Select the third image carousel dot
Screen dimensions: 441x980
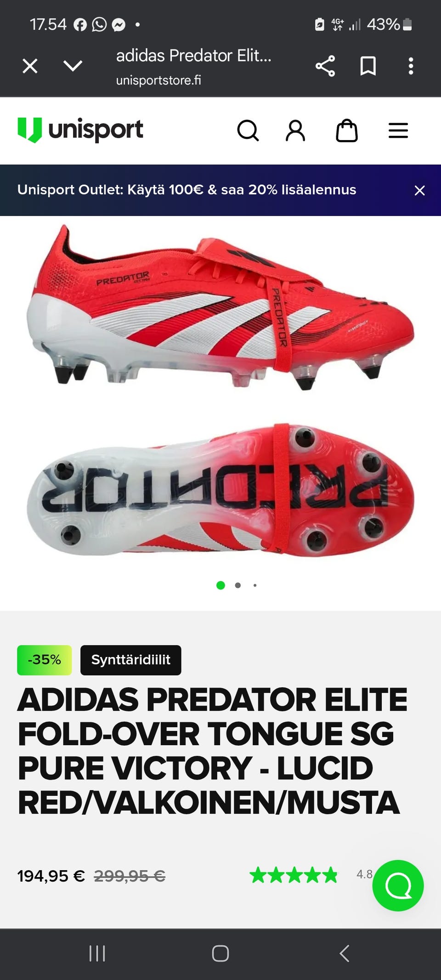(x=255, y=585)
